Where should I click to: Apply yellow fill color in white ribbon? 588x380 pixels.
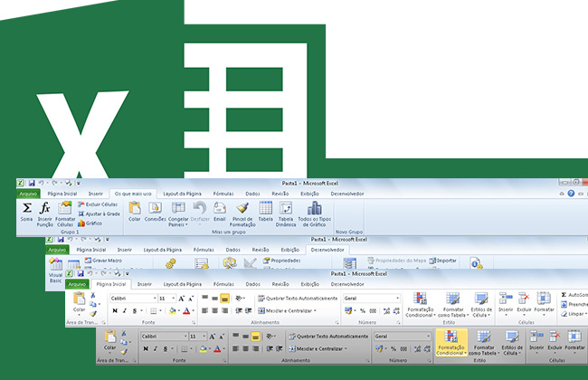[x=172, y=311]
